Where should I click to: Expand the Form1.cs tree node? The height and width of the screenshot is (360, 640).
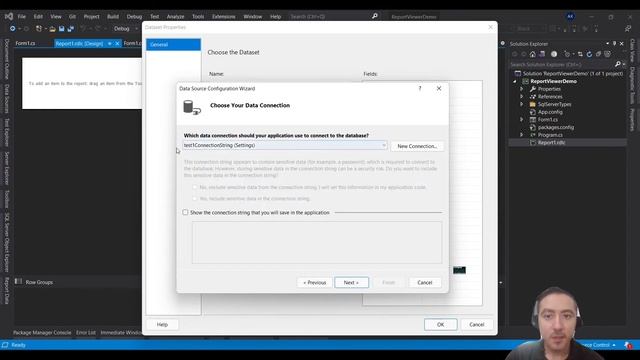click(x=522, y=120)
